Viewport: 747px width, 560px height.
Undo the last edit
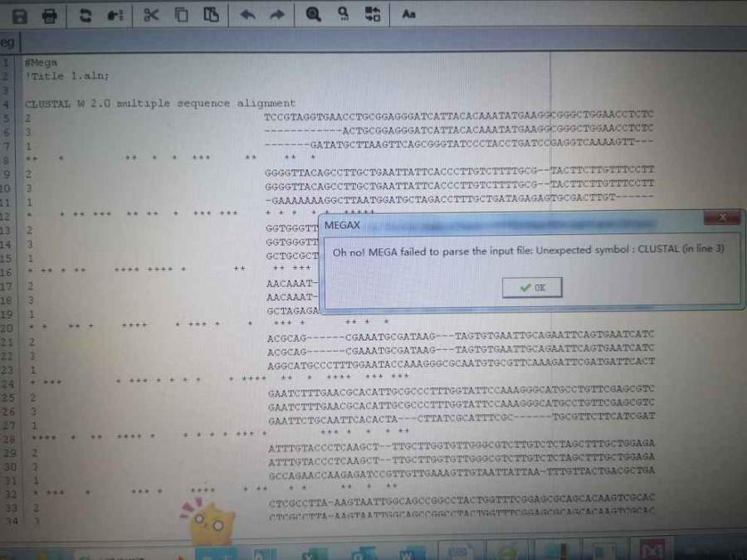coord(247,15)
